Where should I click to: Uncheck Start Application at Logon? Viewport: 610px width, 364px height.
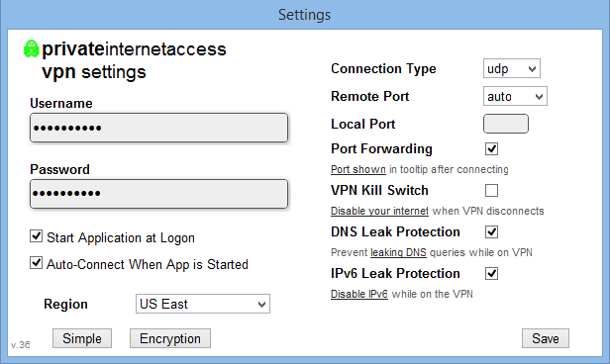point(37,235)
